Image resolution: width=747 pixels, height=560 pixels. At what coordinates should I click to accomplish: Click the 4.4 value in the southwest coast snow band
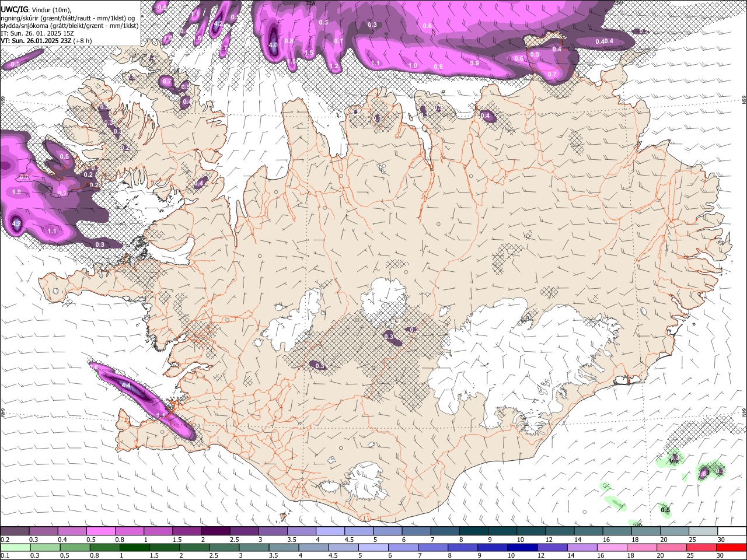coord(125,386)
